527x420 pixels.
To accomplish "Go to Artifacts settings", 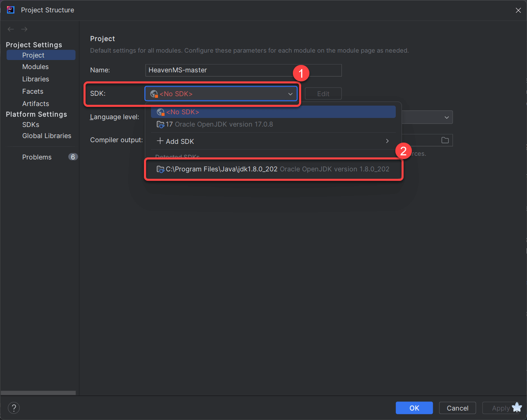I will [x=35, y=104].
